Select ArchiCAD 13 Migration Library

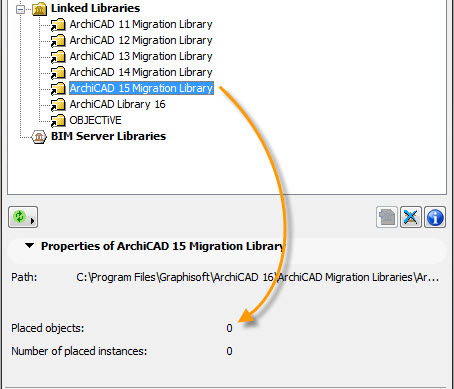pos(141,56)
